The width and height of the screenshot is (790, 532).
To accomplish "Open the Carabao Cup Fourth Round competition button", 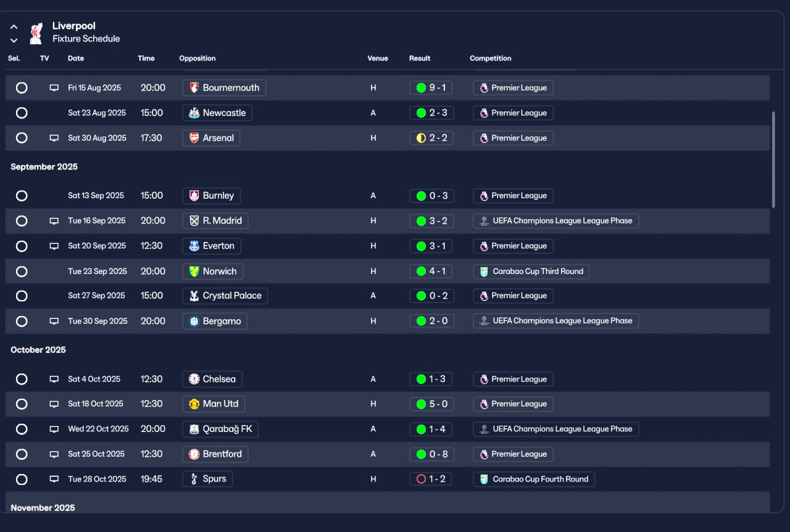I will coord(534,479).
